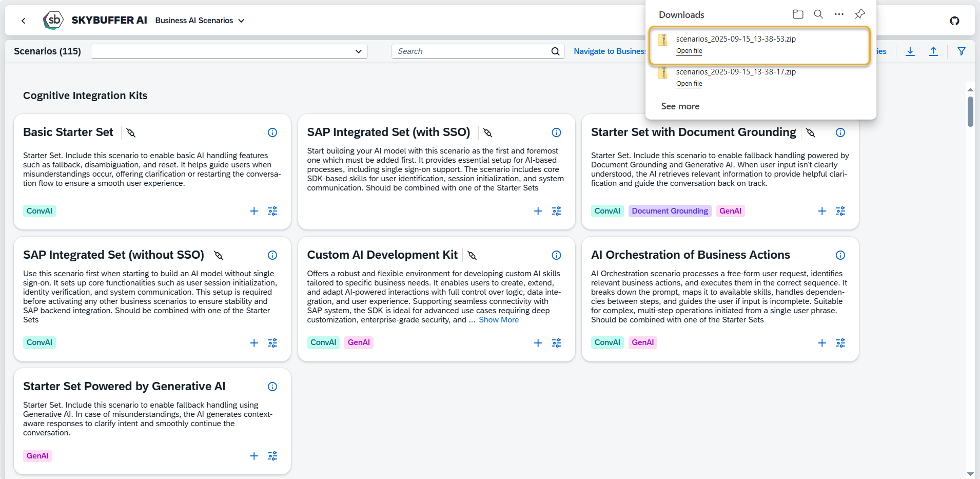Screen dimensions: 980x479
Task: Open settings for AI Orchestration of Business Actions
Action: pos(840,343)
